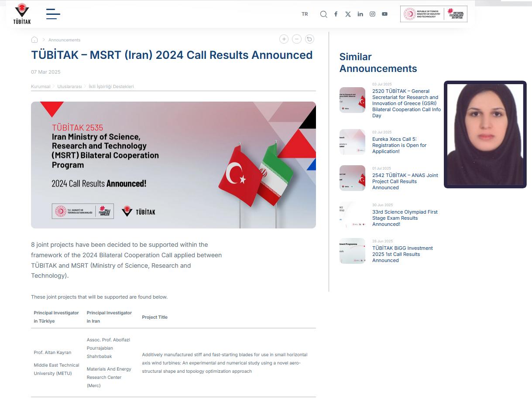Go to home via breadcrumb house icon
Image resolution: width=532 pixels, height=412 pixels.
34,40
